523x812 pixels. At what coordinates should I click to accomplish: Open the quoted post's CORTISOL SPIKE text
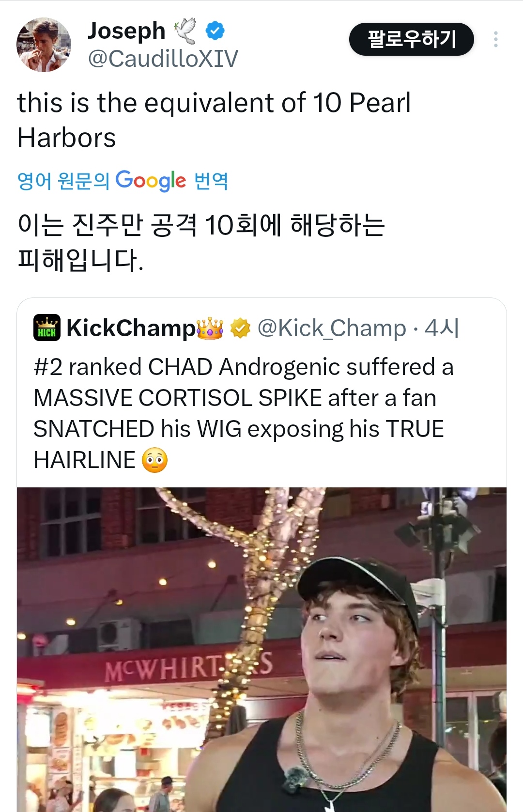[230, 398]
